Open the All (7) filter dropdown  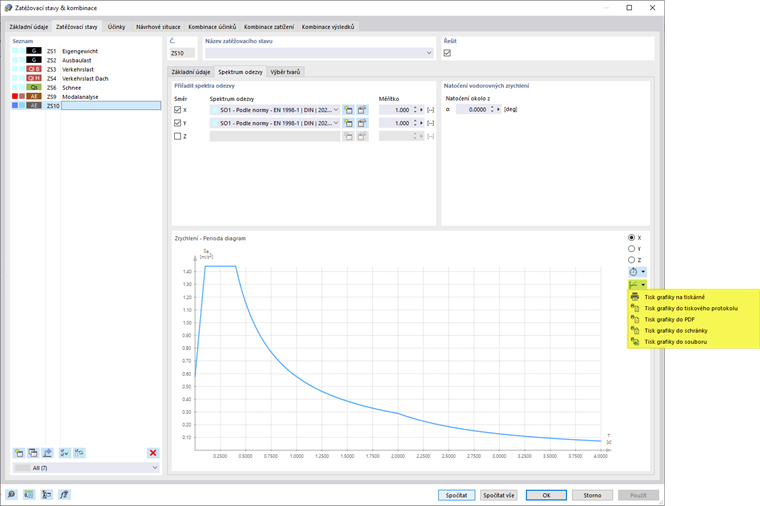click(x=155, y=468)
